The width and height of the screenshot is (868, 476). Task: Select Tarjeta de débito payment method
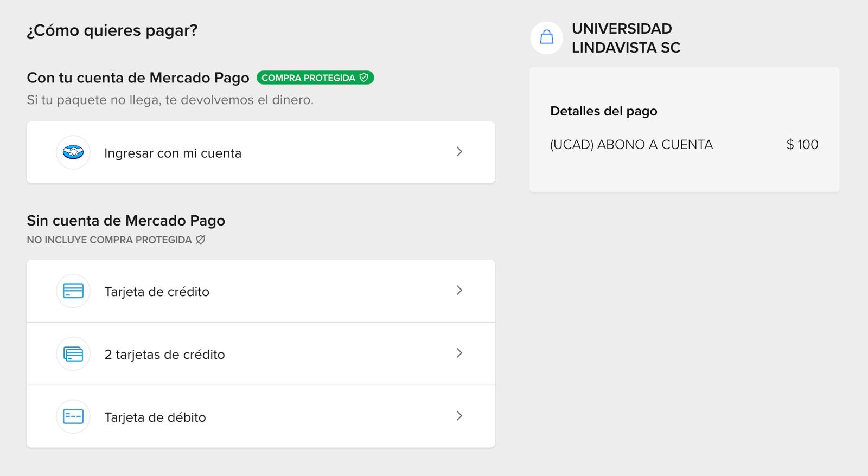[261, 416]
